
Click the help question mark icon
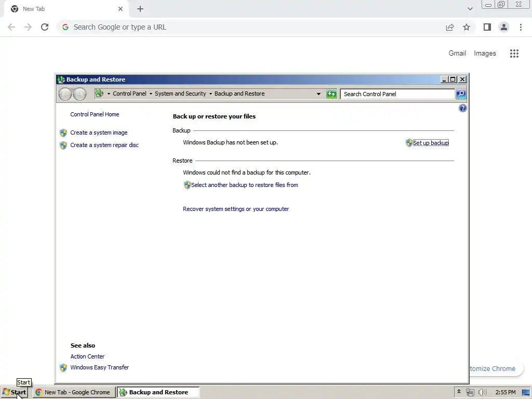click(x=462, y=108)
